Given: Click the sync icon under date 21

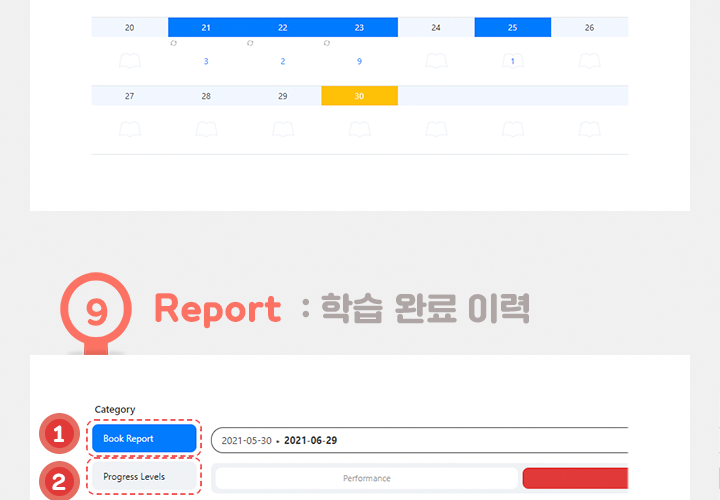Looking at the screenshot, I should [x=173, y=44].
